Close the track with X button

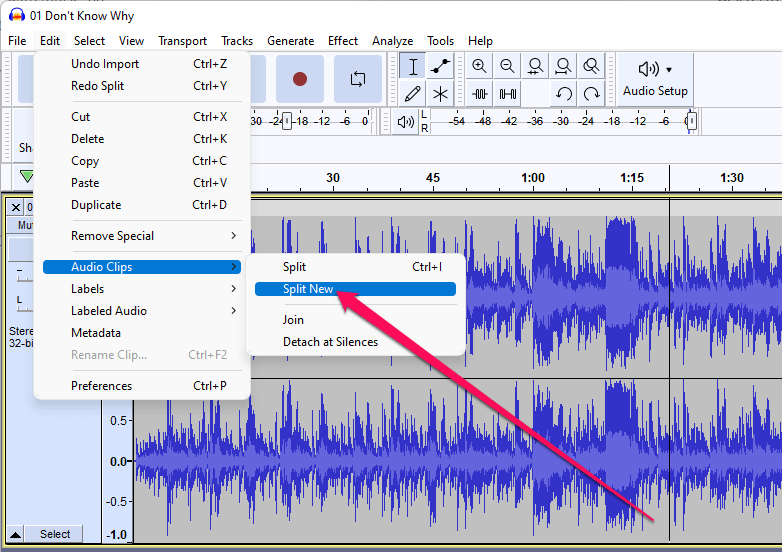click(15, 207)
